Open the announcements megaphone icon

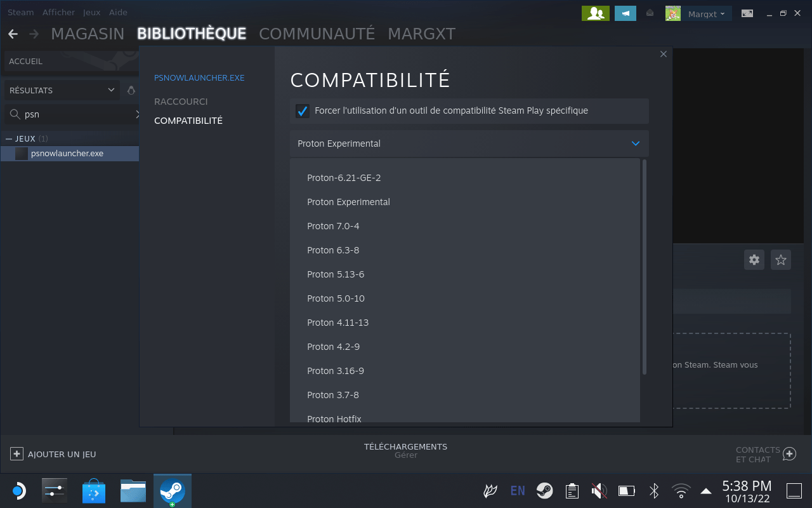click(x=625, y=13)
